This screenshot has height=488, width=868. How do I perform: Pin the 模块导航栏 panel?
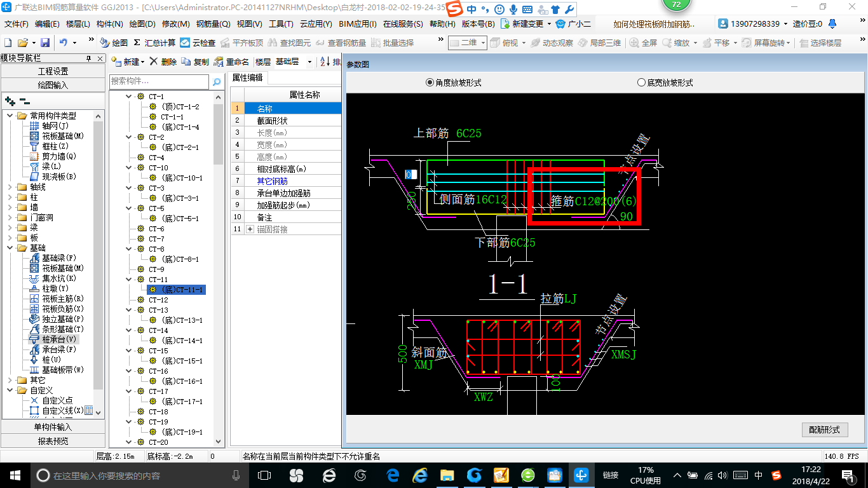89,58
